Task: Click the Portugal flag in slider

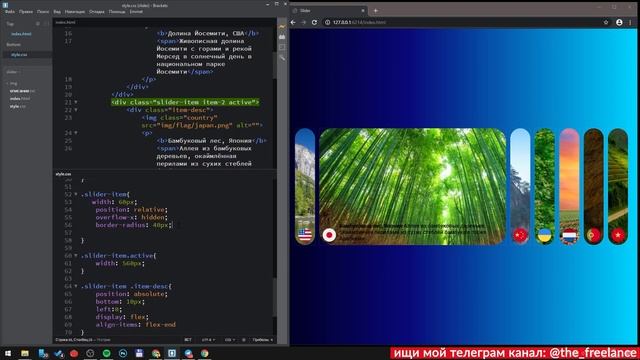Action: coord(593,235)
